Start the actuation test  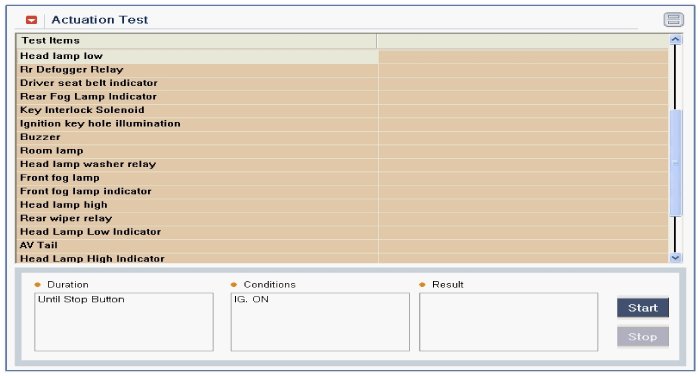643,308
